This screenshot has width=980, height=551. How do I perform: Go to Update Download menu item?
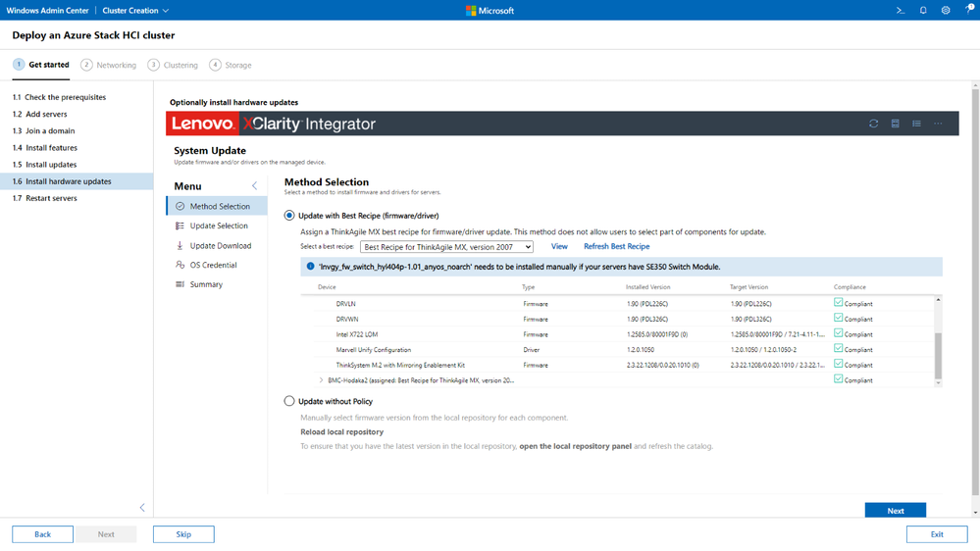click(x=217, y=245)
